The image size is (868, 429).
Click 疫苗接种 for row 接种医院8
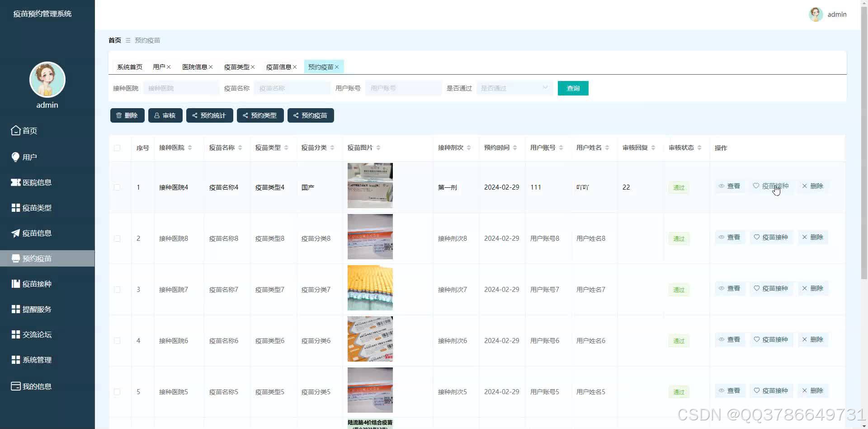click(771, 237)
